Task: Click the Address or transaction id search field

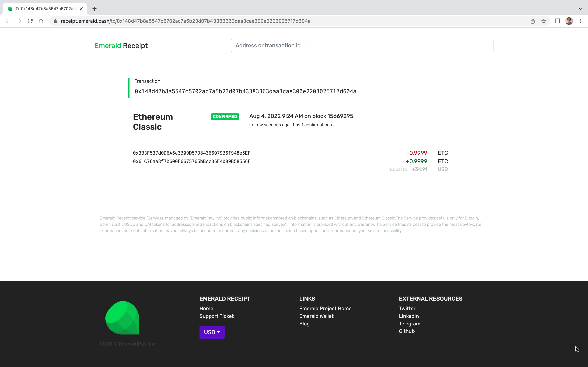Action: pyautogui.click(x=362, y=45)
